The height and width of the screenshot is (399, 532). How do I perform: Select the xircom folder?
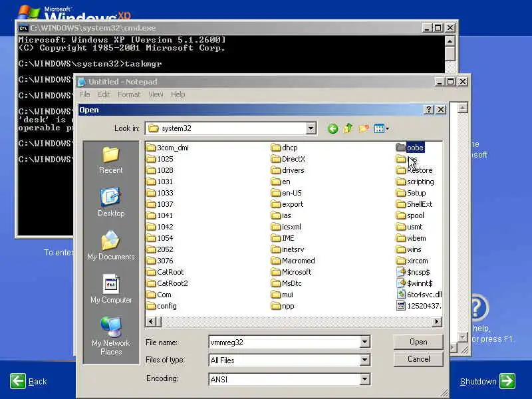(412, 261)
